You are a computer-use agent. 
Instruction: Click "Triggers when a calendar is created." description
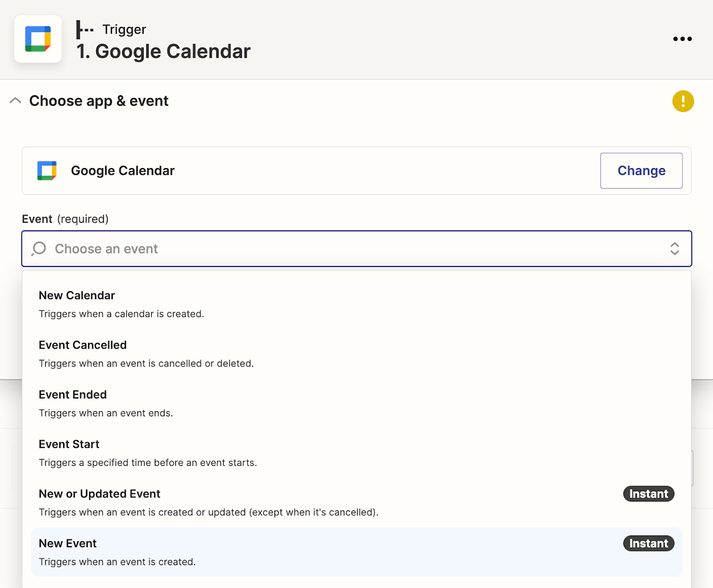[x=121, y=314]
